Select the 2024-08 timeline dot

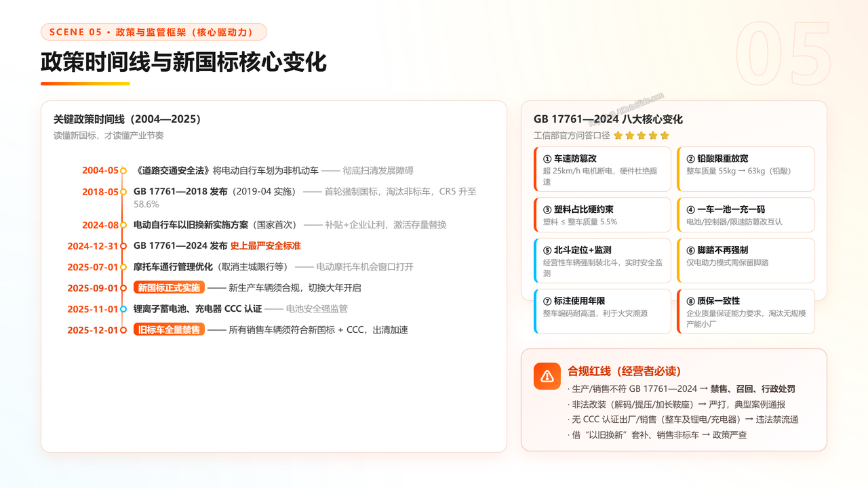tap(123, 225)
